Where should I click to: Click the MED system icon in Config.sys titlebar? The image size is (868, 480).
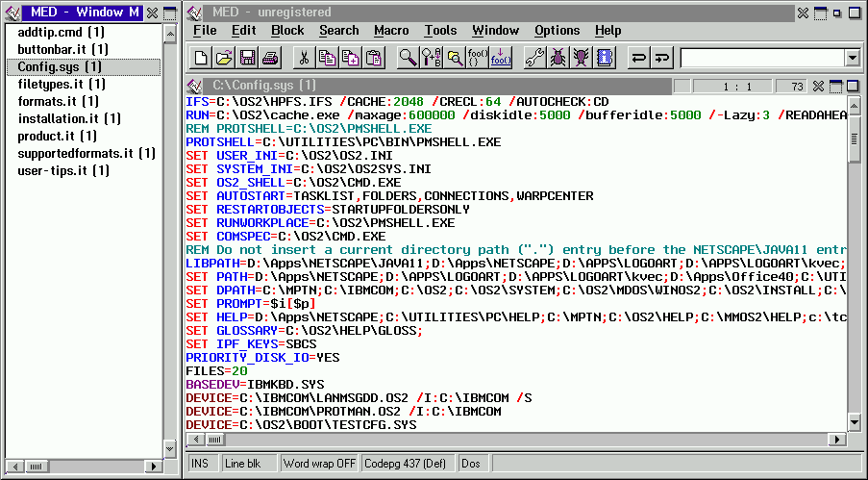click(194, 86)
